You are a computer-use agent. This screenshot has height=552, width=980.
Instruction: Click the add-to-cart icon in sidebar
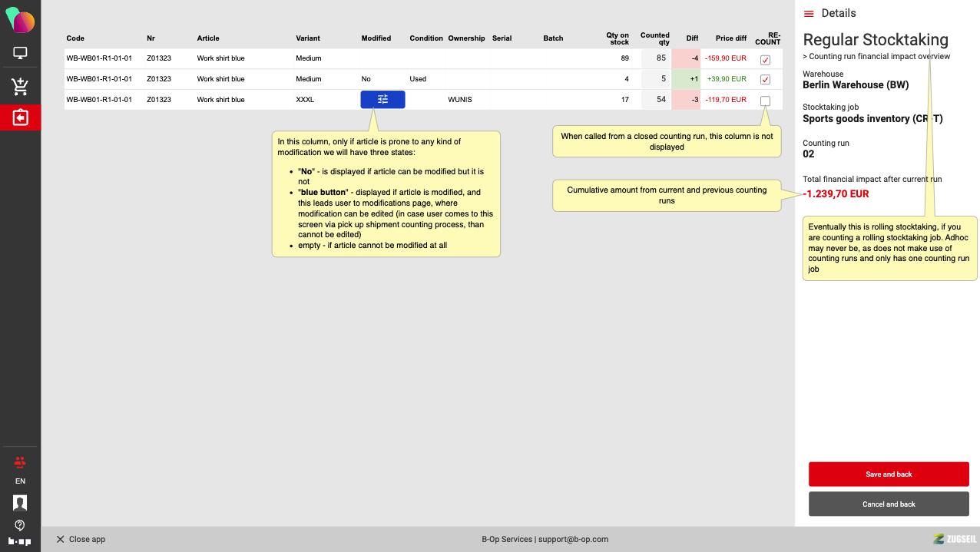click(20, 87)
